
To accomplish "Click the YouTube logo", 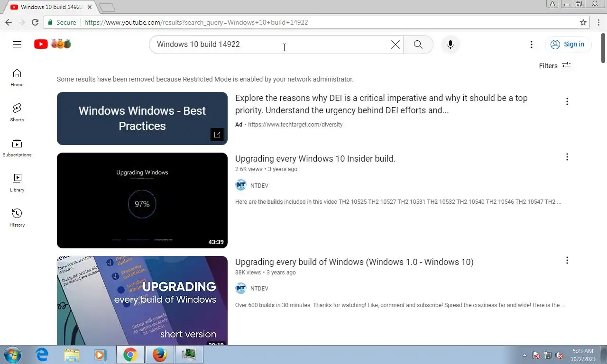I will [53, 44].
